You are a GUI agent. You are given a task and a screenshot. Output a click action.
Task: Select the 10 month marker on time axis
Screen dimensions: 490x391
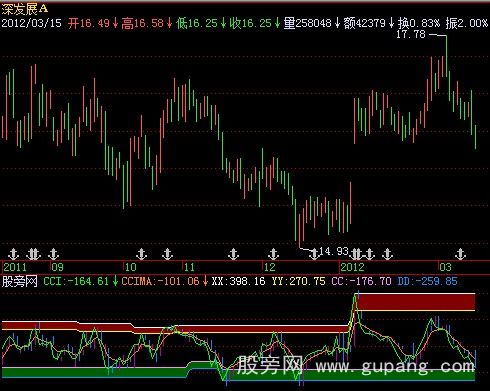(131, 267)
